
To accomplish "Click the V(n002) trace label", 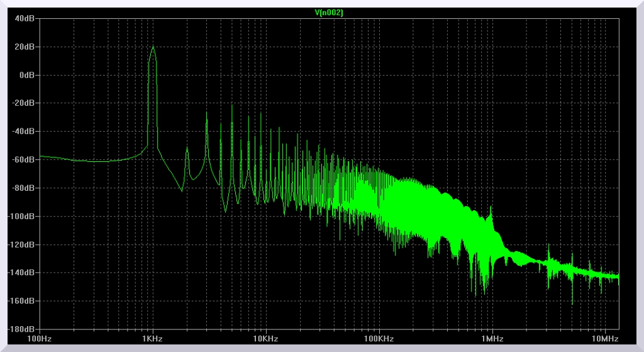I will (x=328, y=13).
